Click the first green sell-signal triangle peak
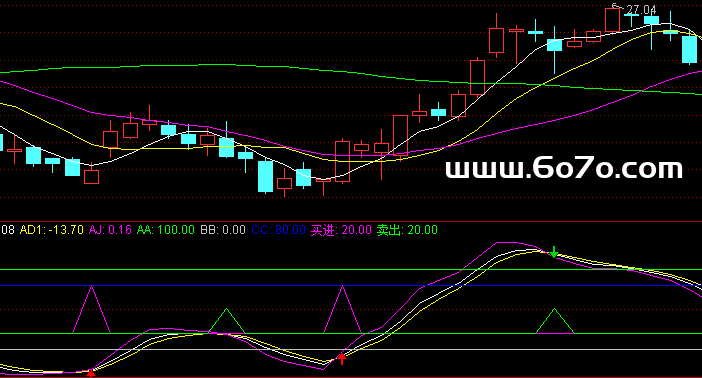This screenshot has width=702, height=378. coord(227,309)
